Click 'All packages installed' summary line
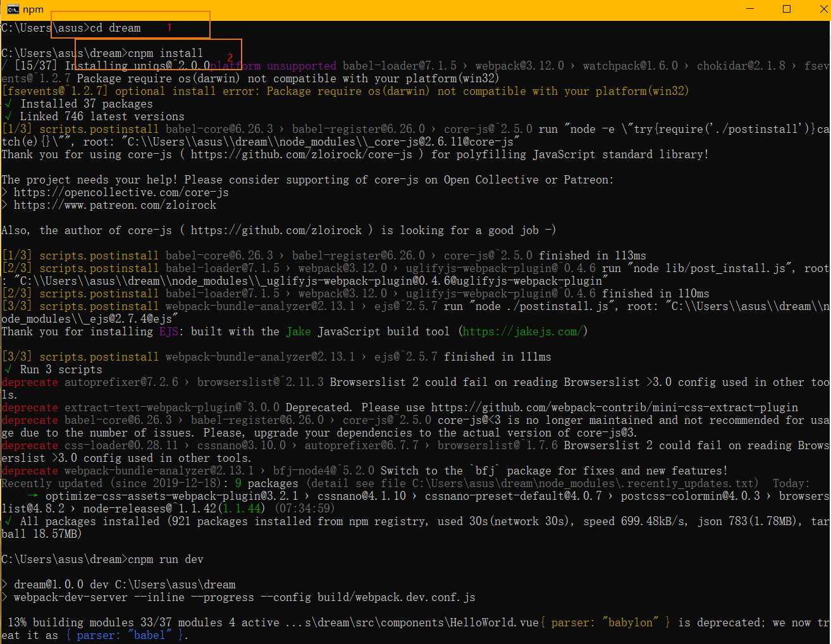Screen dimensions: 831x644 pyautogui.click(x=416, y=528)
